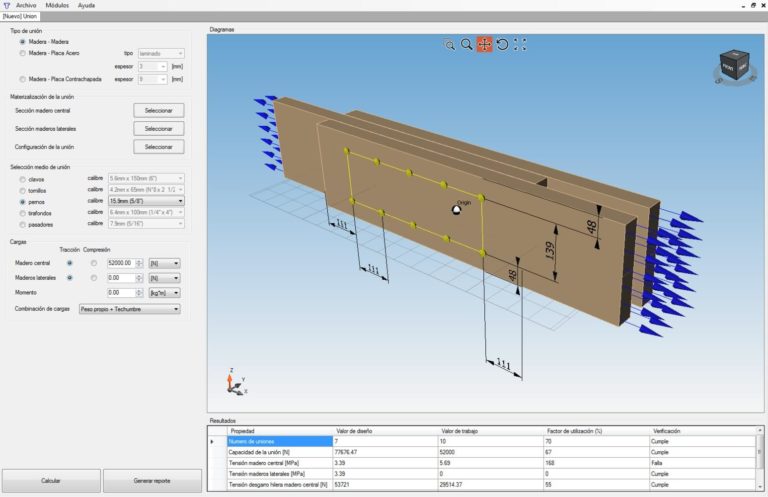Select the magnifier zoom tool
768x497 pixels.
[466, 45]
